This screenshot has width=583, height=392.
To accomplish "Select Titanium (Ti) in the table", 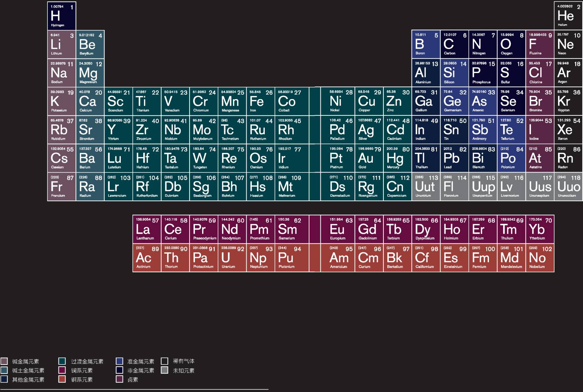I will coord(147,101).
